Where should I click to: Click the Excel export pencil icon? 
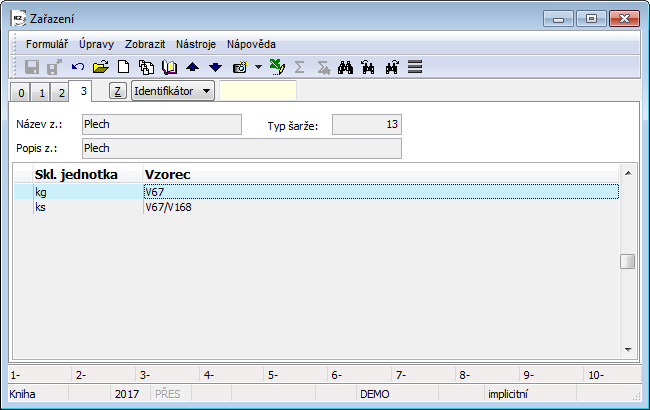click(x=277, y=66)
